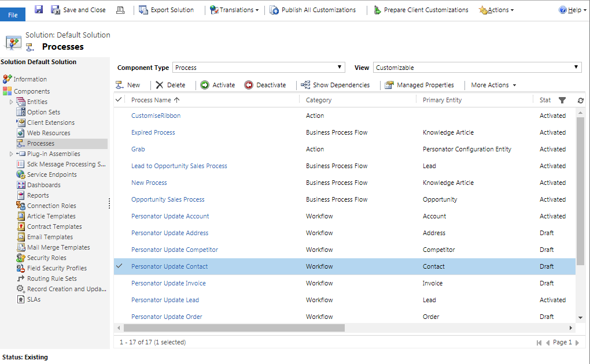Click the horizontal scrollbar under the grid

[231, 328]
